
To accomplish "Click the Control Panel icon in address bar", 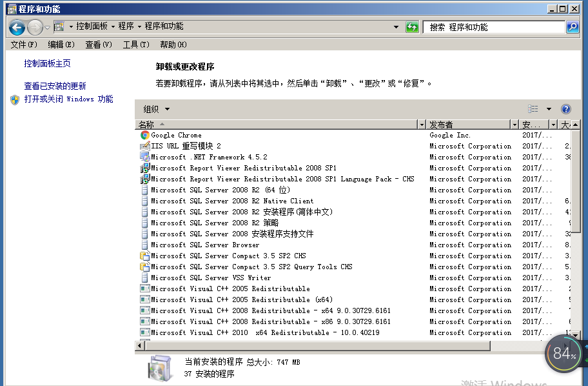I will point(59,26).
